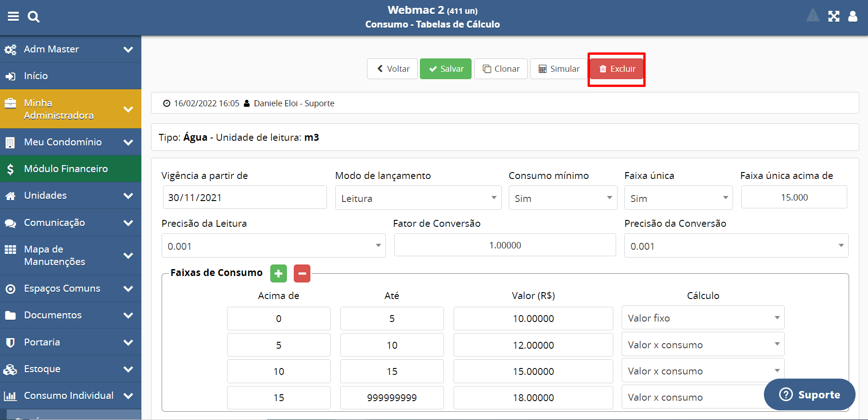Click the Valor field showing 18.00000
This screenshot has width=868, height=420.
(533, 397)
